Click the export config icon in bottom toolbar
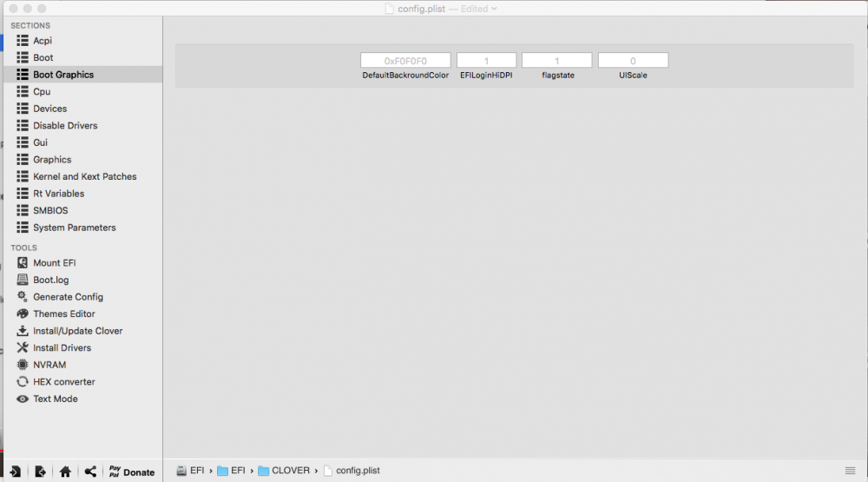The width and height of the screenshot is (868, 482). click(x=40, y=472)
